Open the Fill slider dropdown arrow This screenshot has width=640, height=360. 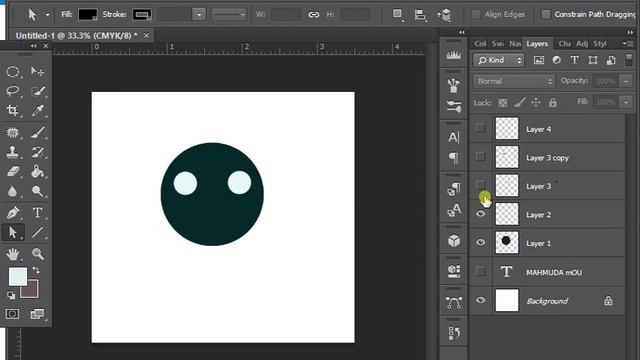click(626, 102)
